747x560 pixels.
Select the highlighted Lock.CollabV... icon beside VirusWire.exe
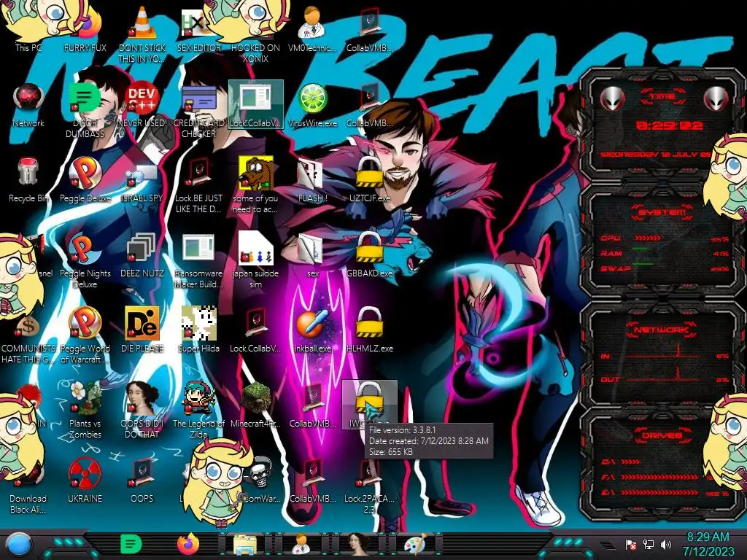click(255, 105)
